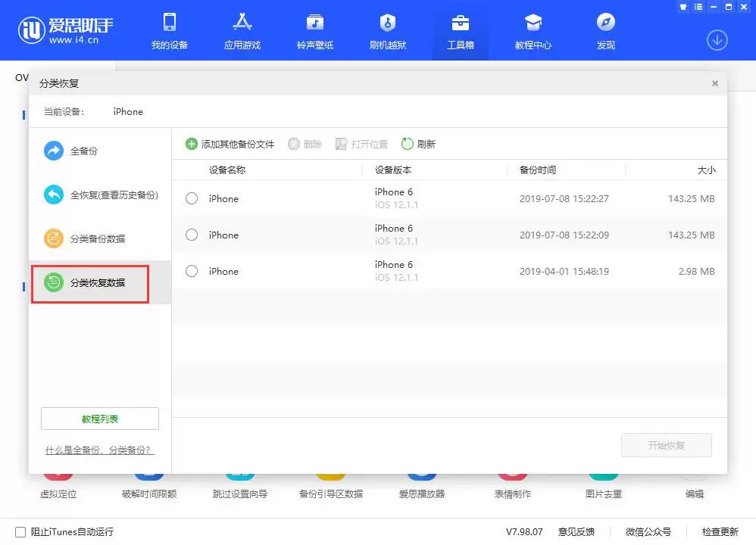
Task: Select the backup dated 2019-04-01 15:48:19
Action: [192, 271]
